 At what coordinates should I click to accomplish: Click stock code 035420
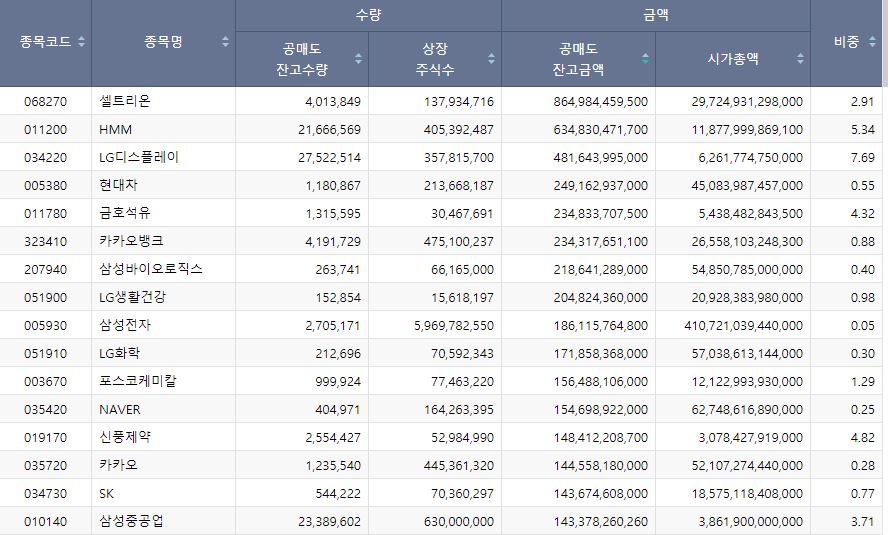point(45,409)
